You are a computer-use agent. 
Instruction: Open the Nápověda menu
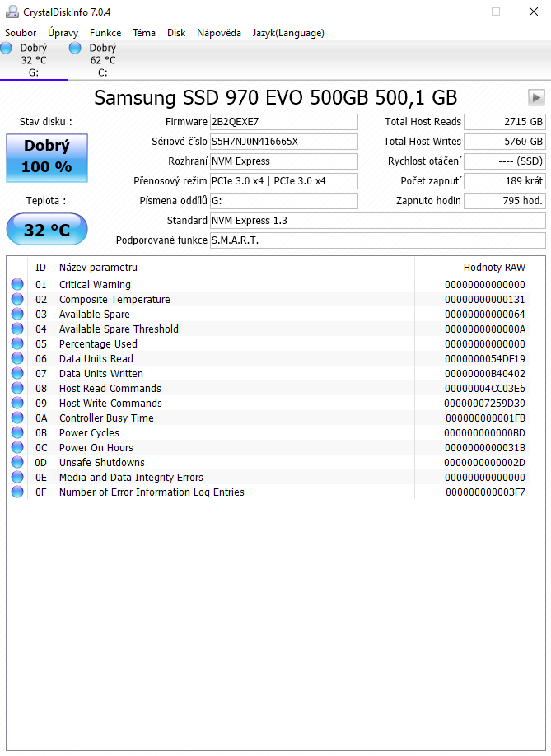pos(219,33)
